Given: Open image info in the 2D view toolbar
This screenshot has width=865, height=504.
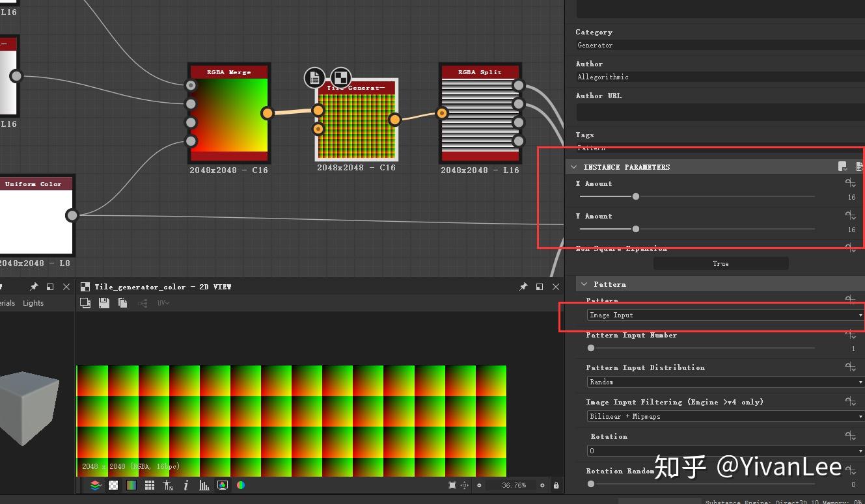Looking at the screenshot, I should coord(186,485).
